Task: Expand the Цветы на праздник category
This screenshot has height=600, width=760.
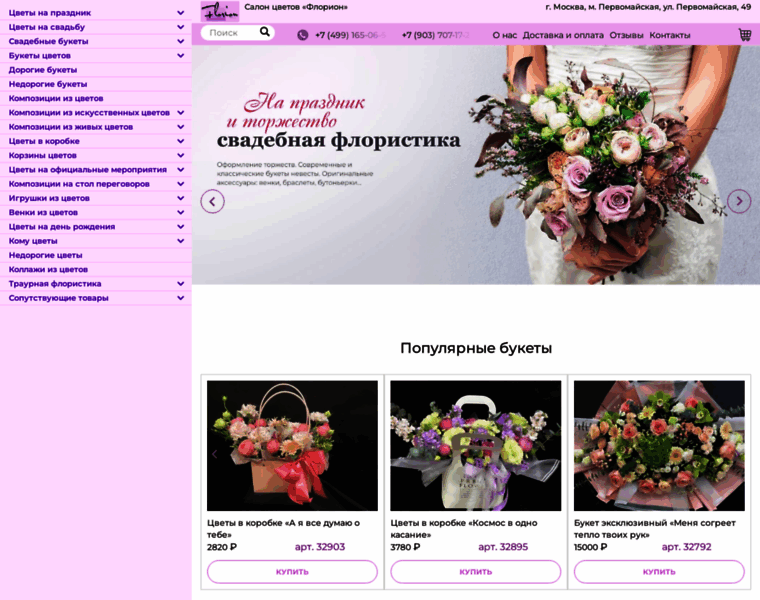Action: 181,13
